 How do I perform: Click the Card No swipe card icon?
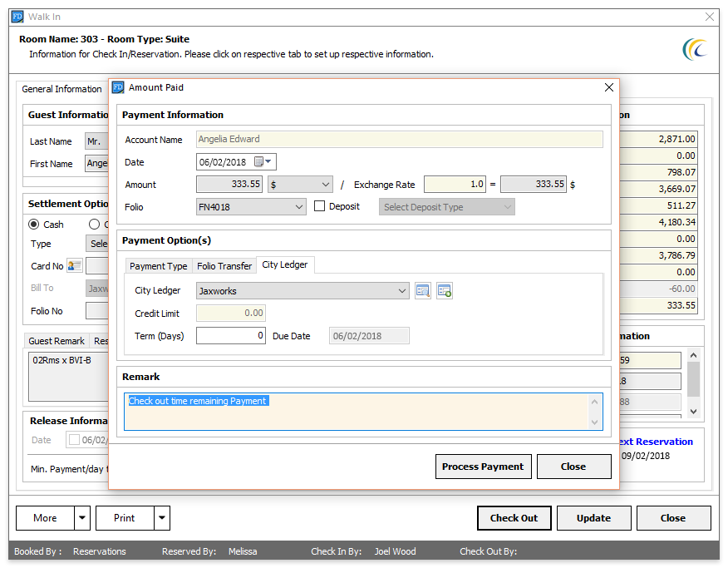coord(74,265)
